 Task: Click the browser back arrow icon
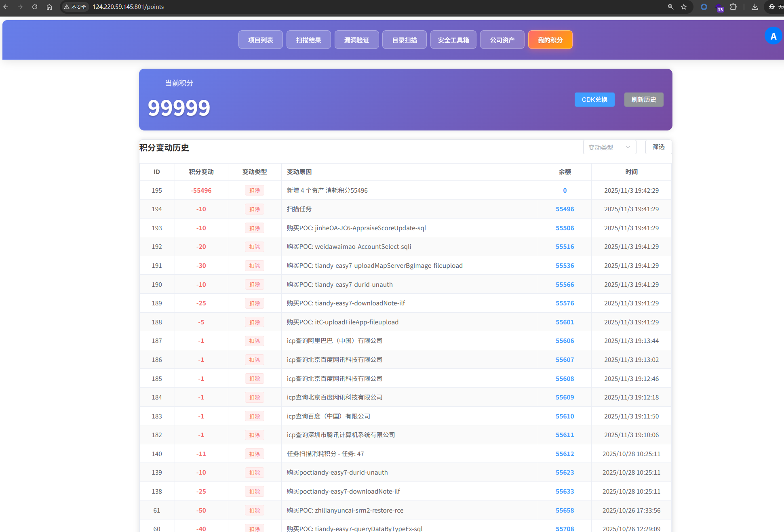6,7
